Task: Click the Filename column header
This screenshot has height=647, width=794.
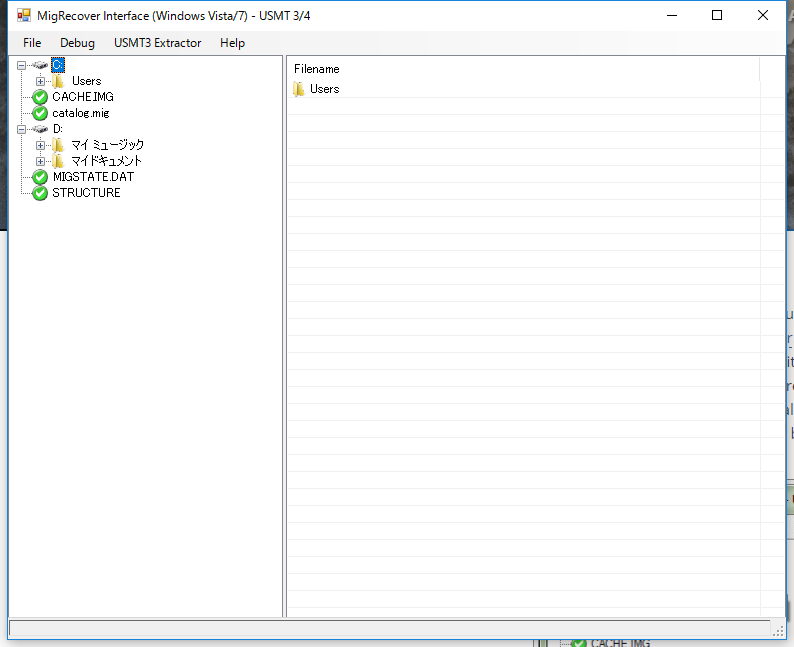Action: (x=524, y=69)
